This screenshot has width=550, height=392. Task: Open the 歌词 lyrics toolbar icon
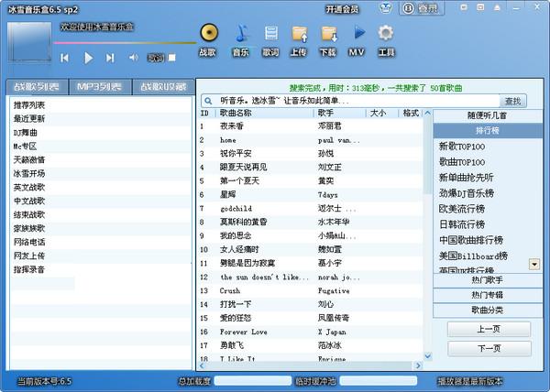click(270, 34)
